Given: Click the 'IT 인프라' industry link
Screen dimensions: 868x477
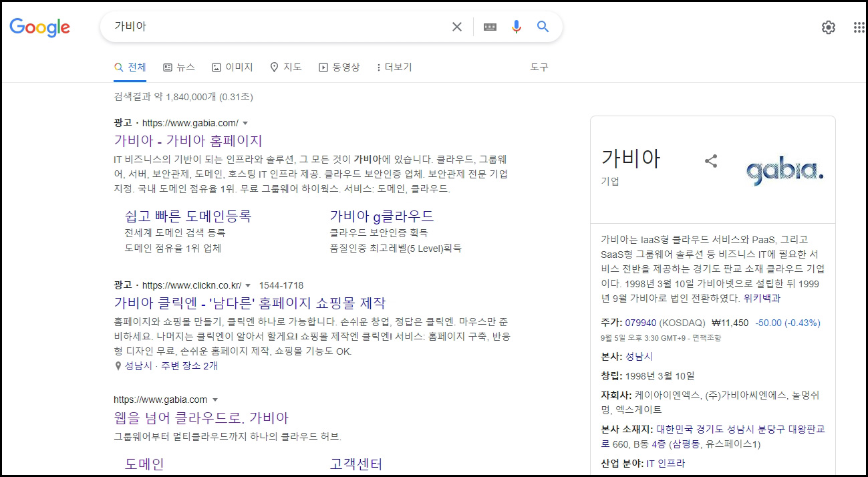Looking at the screenshot, I should (x=666, y=464).
